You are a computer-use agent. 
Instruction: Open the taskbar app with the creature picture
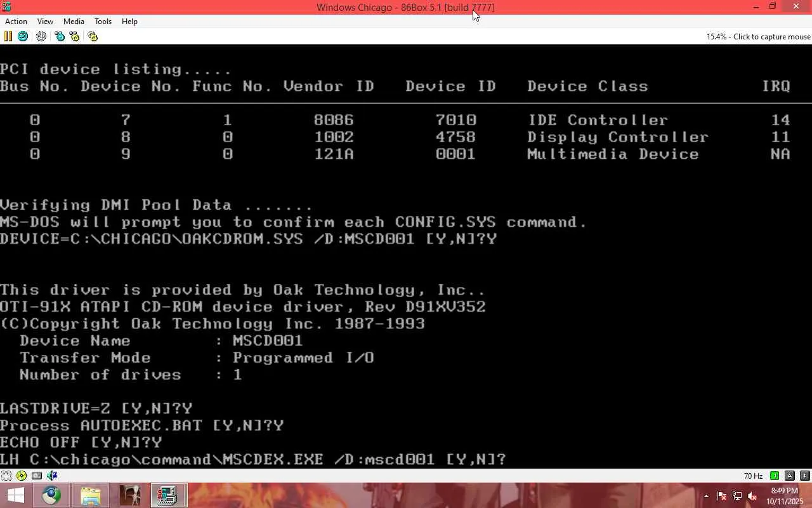pyautogui.click(x=129, y=495)
